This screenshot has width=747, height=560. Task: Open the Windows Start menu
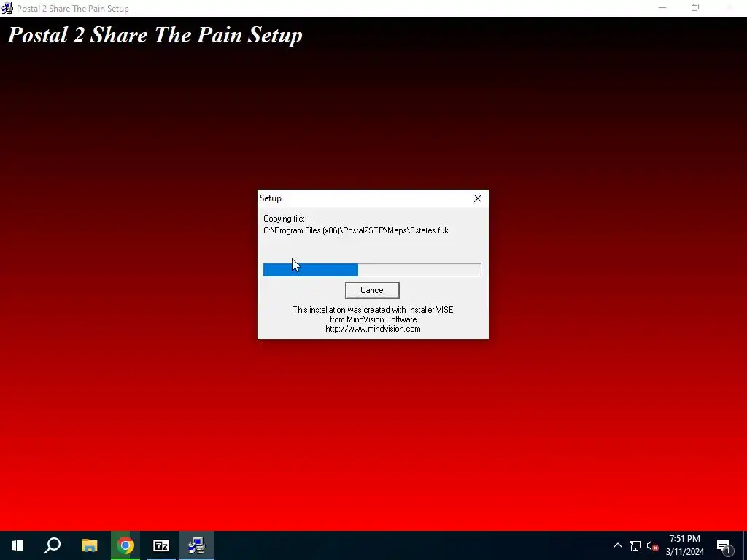pos(18,545)
